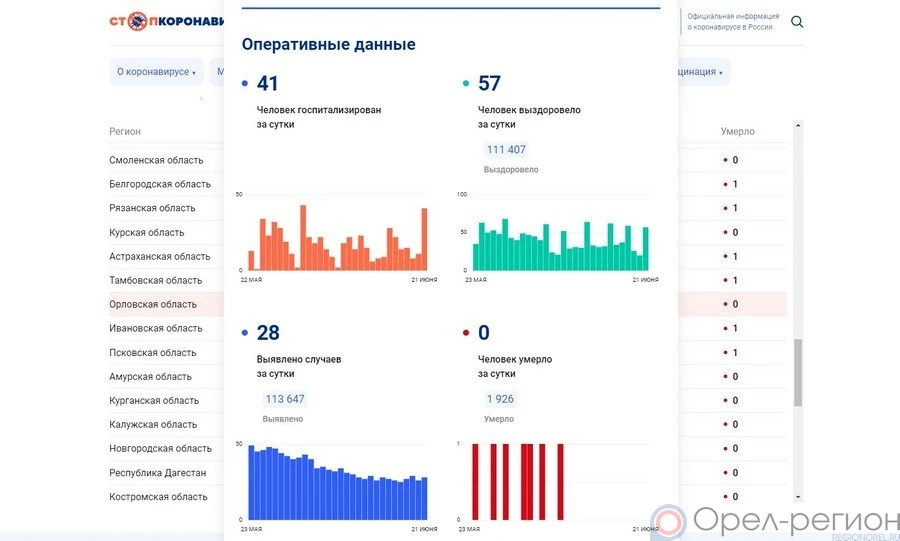The width and height of the screenshot is (900, 541).
Task: Click the 113 647 detected cases badge
Action: point(284,399)
